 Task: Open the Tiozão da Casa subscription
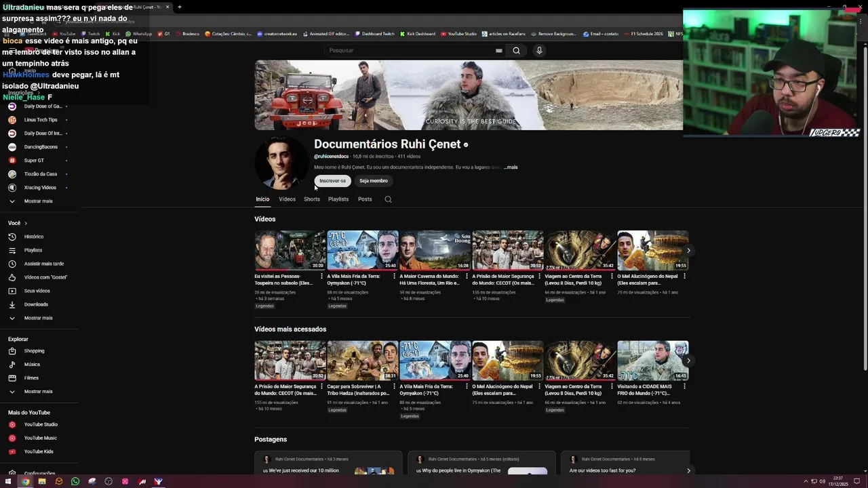[41, 174]
